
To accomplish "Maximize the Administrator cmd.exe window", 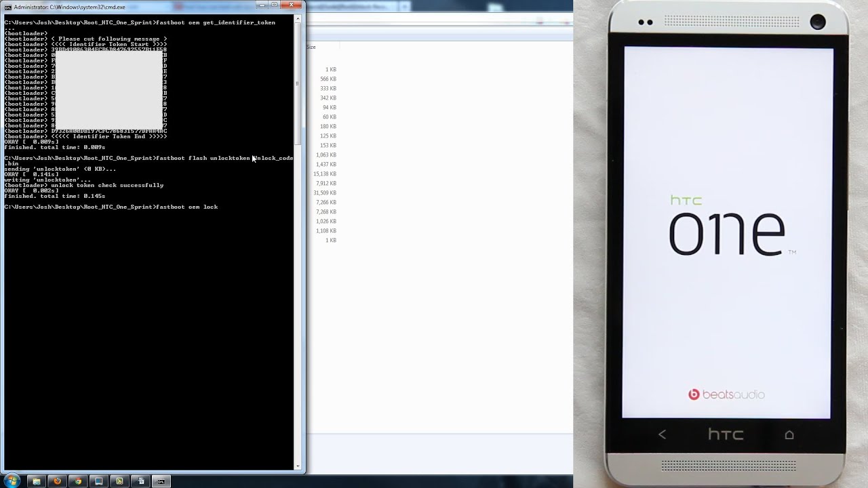I will click(x=275, y=5).
